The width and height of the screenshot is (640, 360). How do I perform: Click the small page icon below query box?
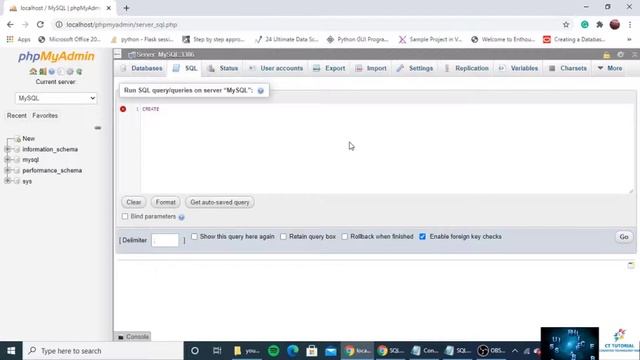point(631,265)
